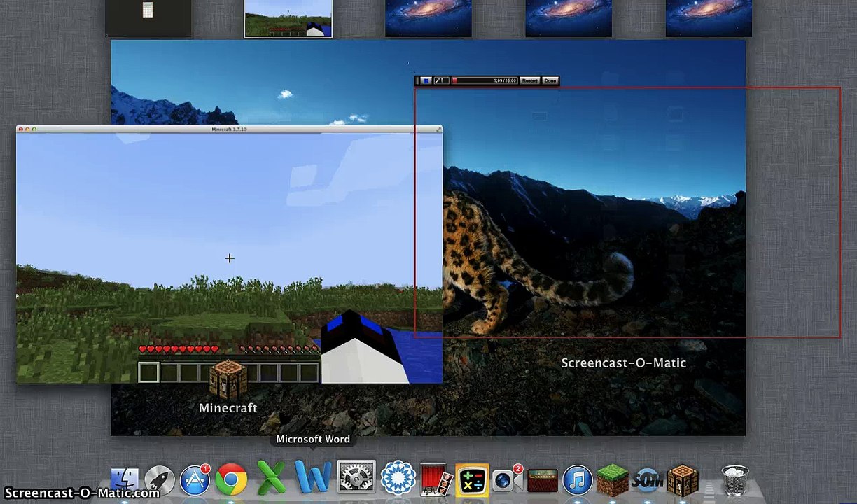The height and width of the screenshot is (504, 857).
Task: Click the recording time progress bar
Action: click(x=484, y=80)
